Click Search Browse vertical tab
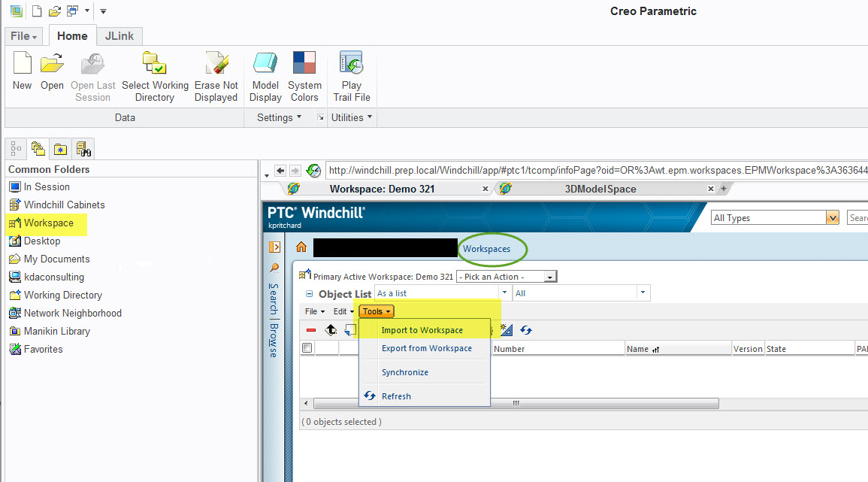 274,320
